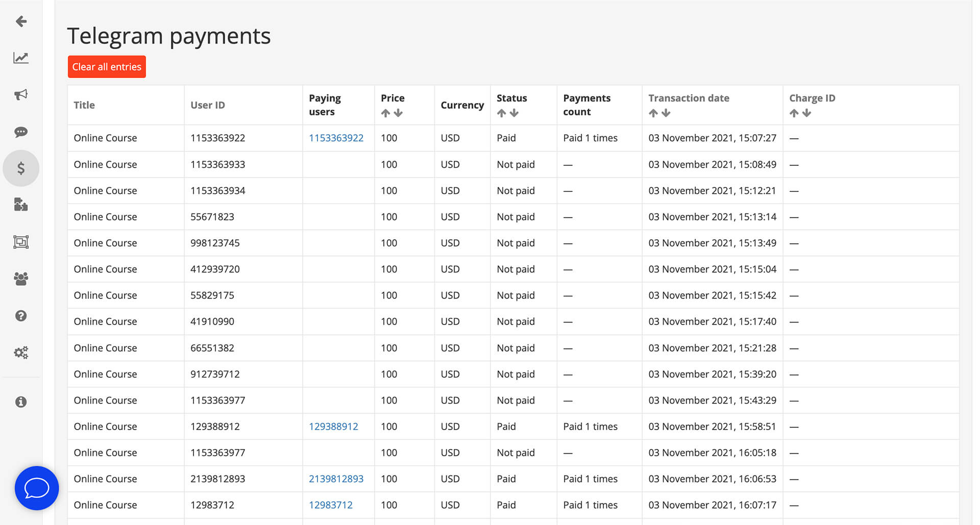Sort Transaction date ascending
This screenshot has height=525, width=980.
pyautogui.click(x=653, y=113)
